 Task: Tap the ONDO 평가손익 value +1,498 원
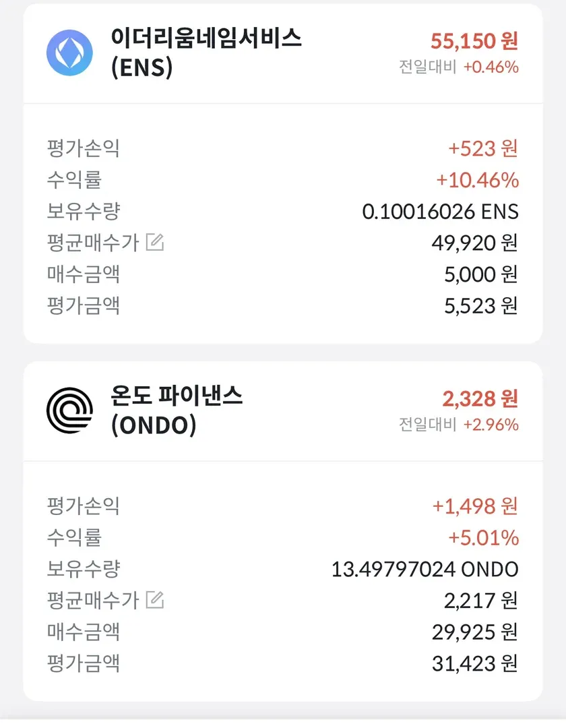pyautogui.click(x=475, y=506)
